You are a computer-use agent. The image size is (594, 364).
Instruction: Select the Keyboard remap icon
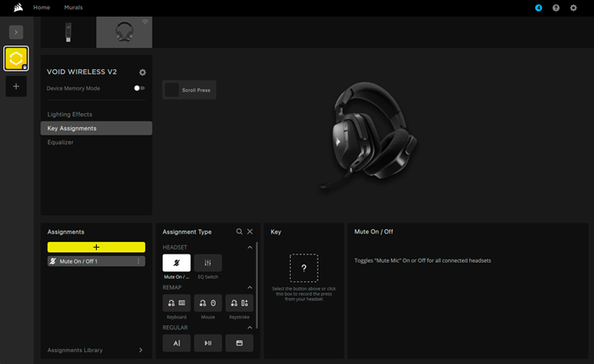pos(176,302)
